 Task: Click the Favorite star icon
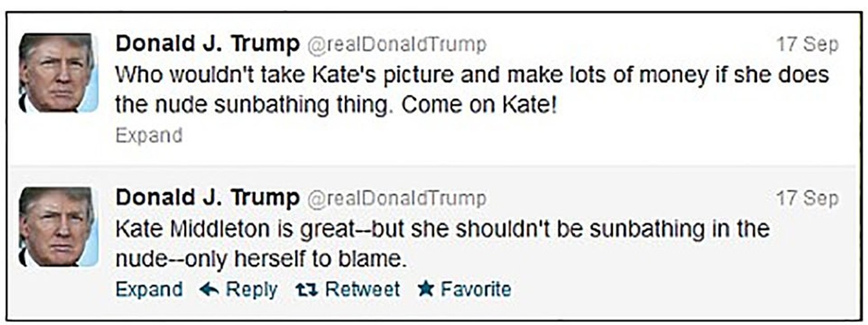coord(426,288)
